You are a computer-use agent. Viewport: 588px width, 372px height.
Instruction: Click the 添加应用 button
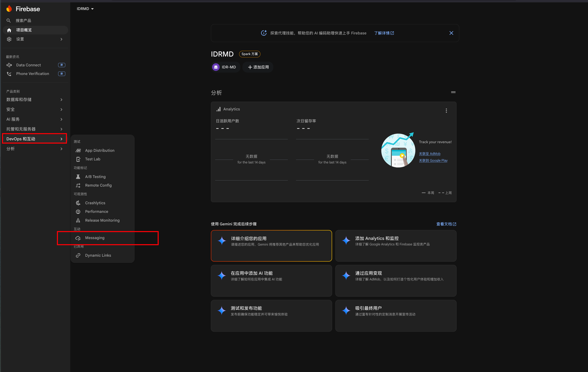(x=258, y=67)
